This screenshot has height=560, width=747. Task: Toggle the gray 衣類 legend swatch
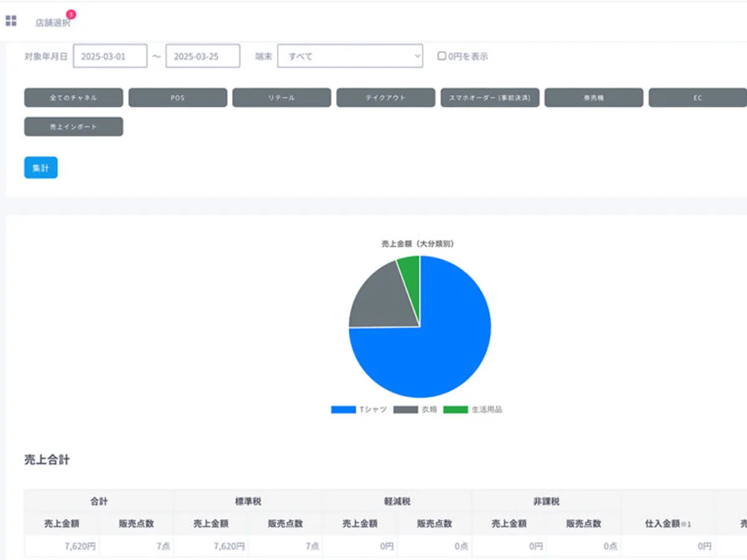coord(405,410)
